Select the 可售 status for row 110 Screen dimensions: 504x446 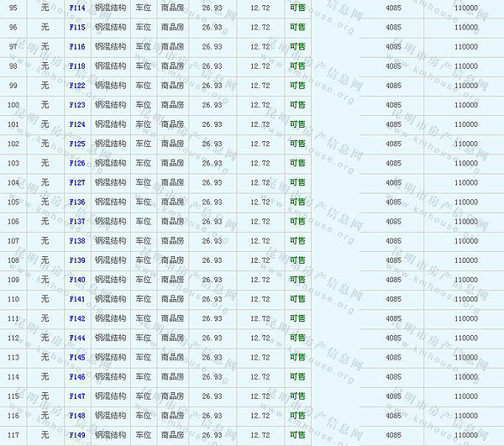click(297, 299)
